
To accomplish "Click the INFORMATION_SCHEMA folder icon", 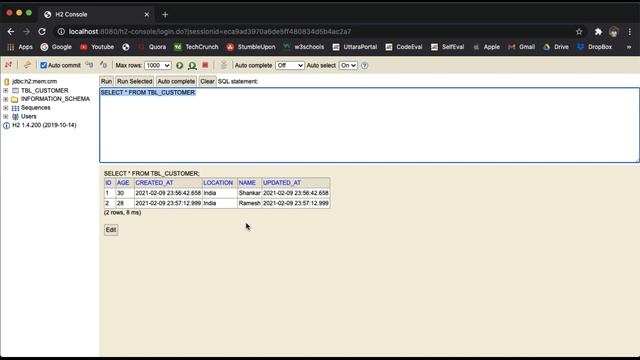I will click(15, 99).
